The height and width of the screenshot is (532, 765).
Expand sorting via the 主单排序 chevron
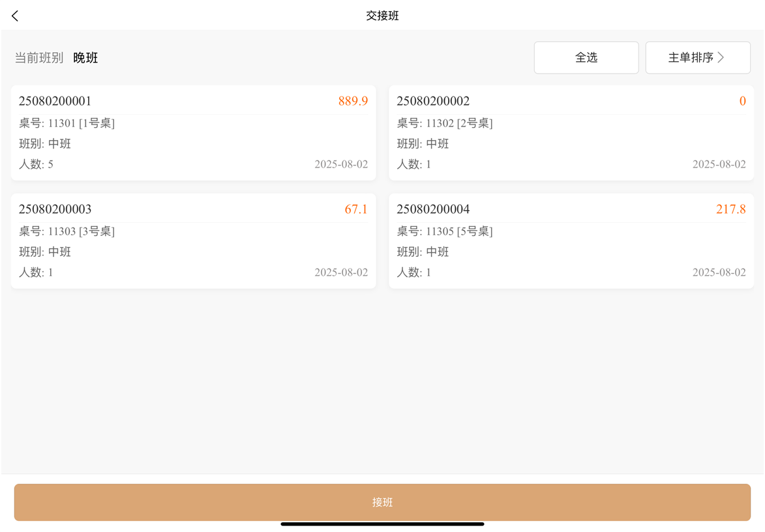click(721, 57)
